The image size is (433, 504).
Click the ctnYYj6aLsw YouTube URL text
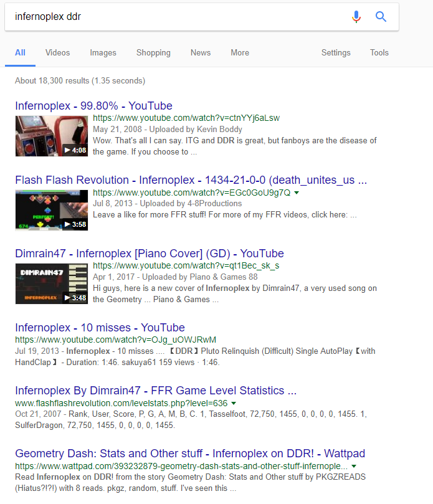coord(186,118)
